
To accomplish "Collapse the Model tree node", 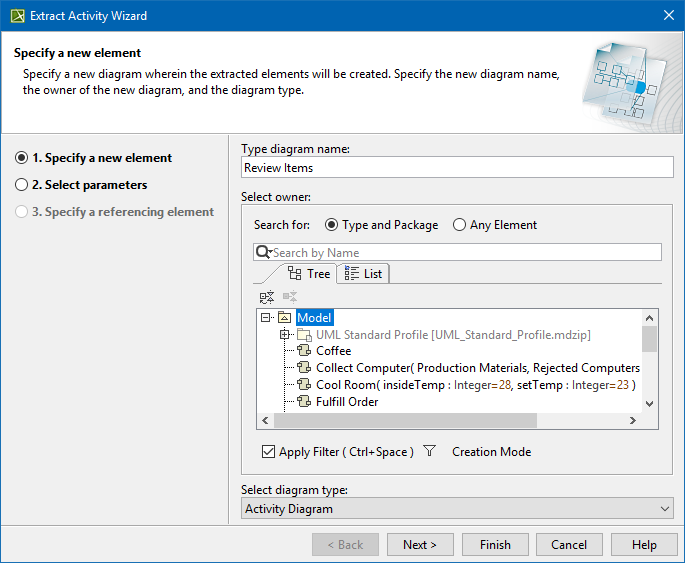I will [266, 318].
